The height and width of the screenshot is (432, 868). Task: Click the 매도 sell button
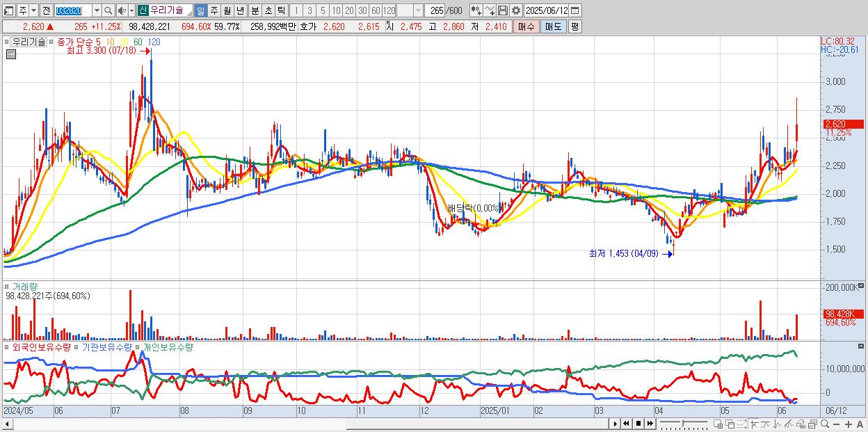tap(553, 26)
